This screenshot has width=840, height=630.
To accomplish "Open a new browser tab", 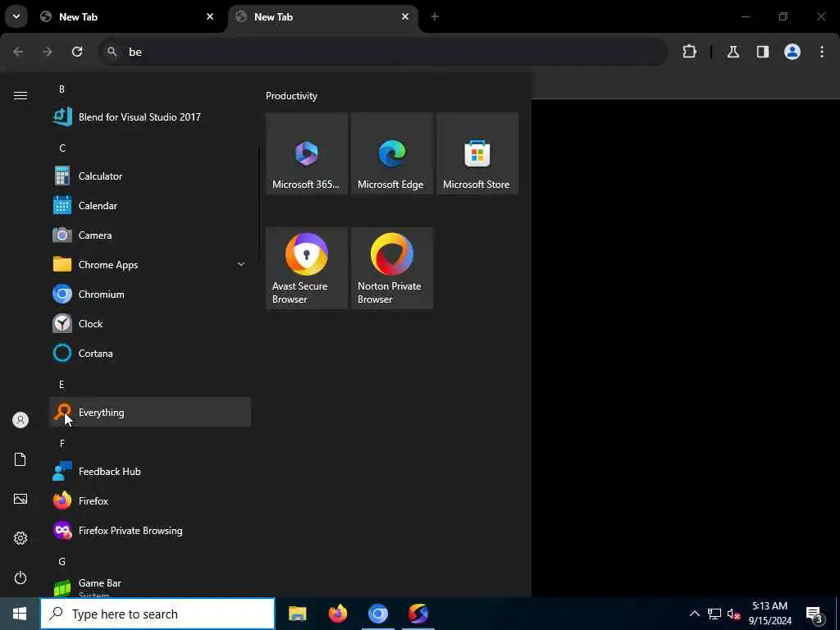I will (435, 16).
